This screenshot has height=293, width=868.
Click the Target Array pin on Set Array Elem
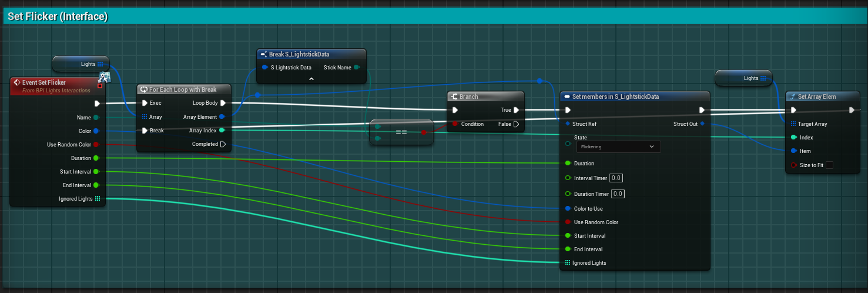point(793,124)
